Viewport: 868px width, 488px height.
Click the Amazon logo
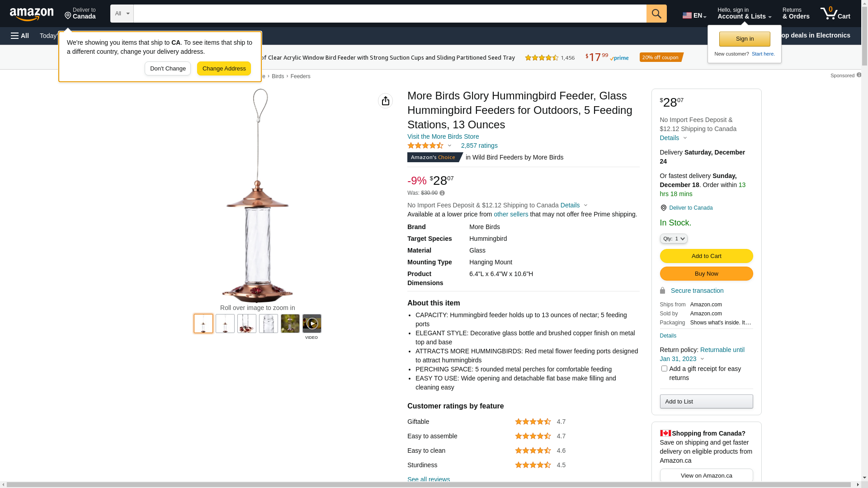click(x=32, y=14)
